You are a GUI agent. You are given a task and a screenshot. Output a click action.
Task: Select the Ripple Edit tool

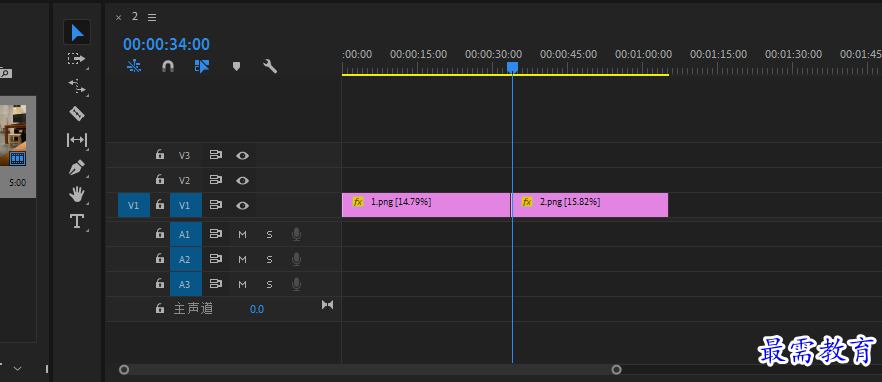[77, 86]
